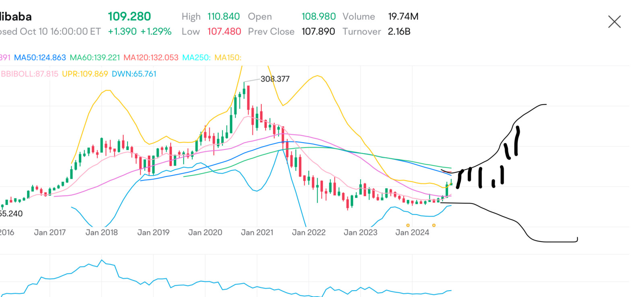Click the Turnover value 2.16B
This screenshot has height=297, width=644.
399,31
